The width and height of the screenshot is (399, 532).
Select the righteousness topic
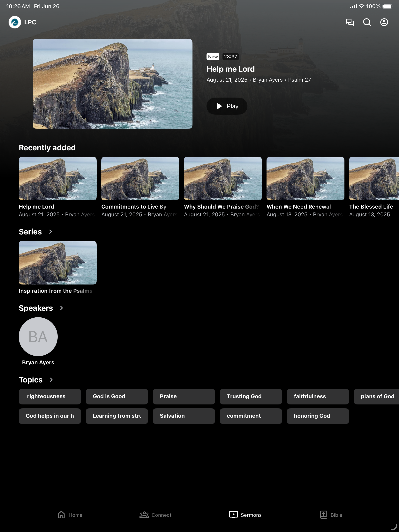pos(50,396)
